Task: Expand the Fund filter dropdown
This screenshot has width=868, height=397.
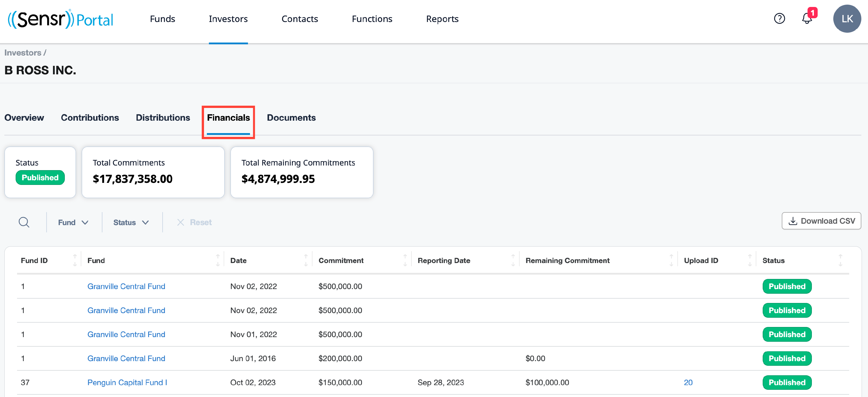Action: [x=73, y=223]
